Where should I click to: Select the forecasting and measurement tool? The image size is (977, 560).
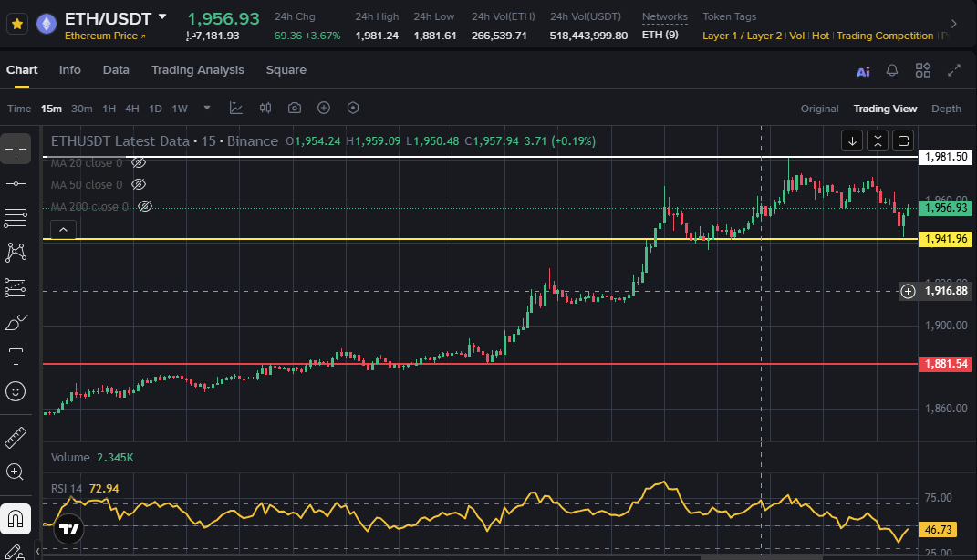[x=16, y=287]
